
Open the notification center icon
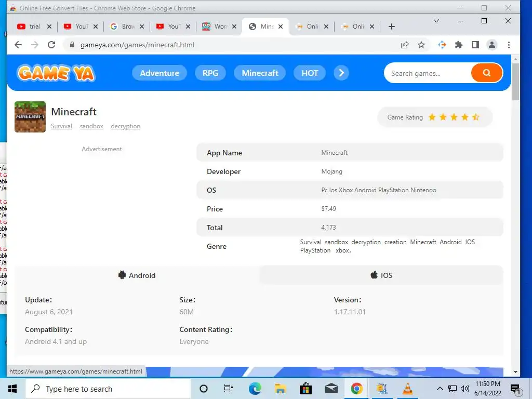point(515,389)
